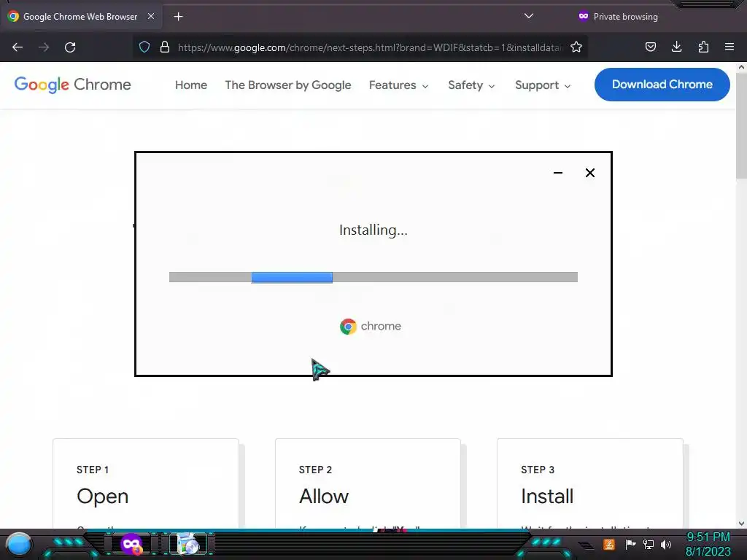Click the Google Chrome logo
The height and width of the screenshot is (560, 747).
pos(72,85)
